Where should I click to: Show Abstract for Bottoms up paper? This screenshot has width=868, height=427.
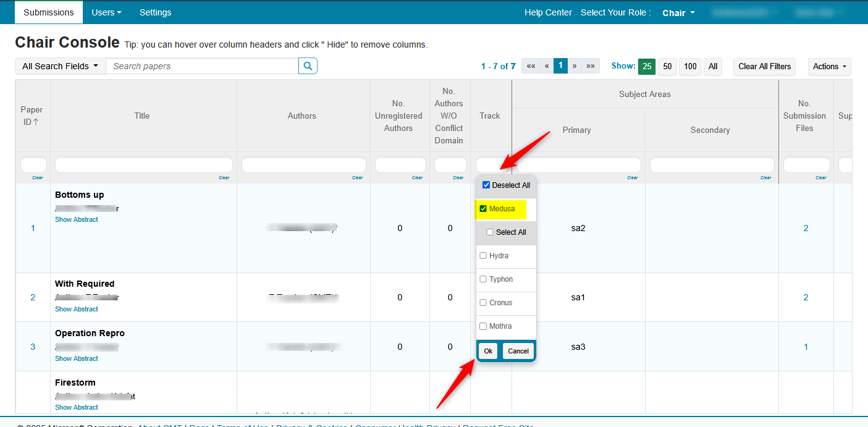point(77,219)
